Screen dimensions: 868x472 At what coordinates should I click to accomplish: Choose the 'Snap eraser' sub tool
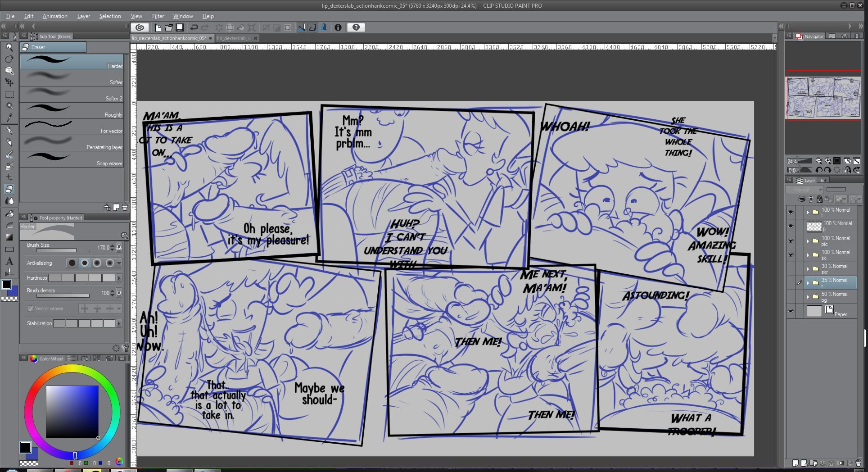[72, 159]
